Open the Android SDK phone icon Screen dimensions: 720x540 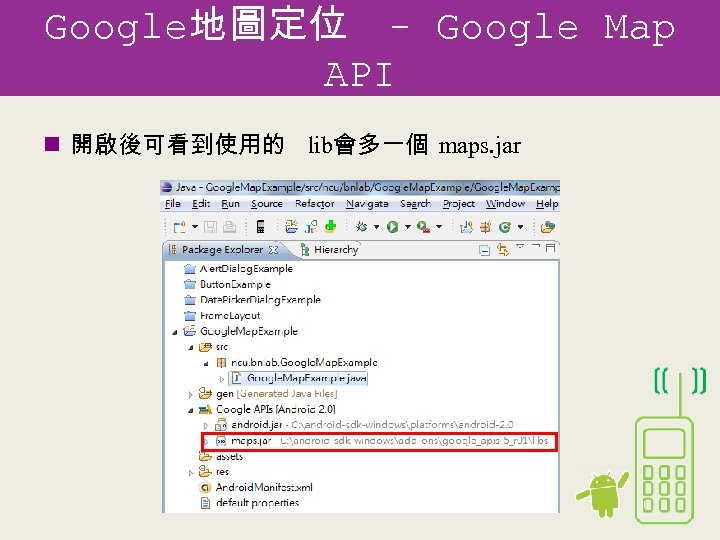point(260,227)
